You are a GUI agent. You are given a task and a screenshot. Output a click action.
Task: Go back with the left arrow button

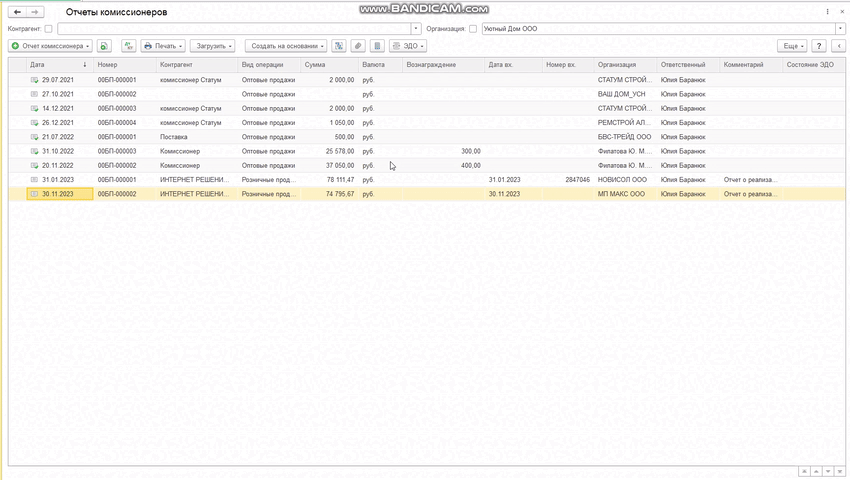tap(17, 12)
